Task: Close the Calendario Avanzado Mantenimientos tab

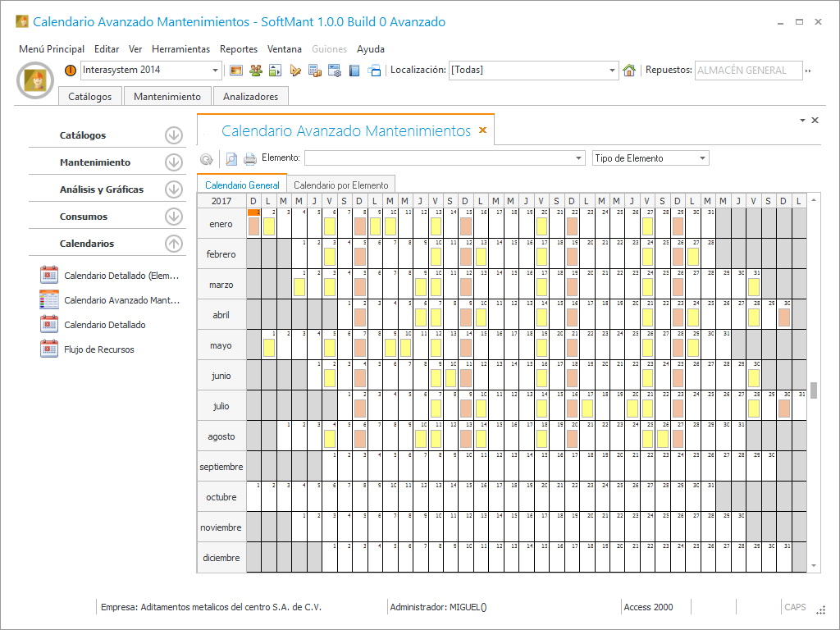Action: pos(482,130)
